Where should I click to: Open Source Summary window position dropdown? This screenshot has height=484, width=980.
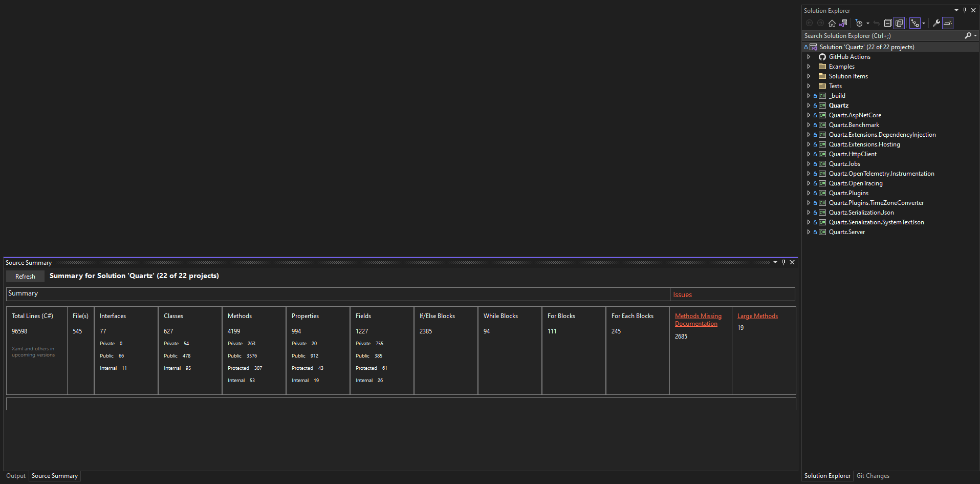775,262
